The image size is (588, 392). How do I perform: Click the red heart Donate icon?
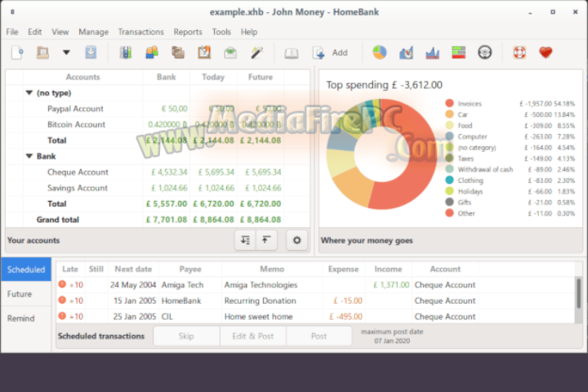coord(546,52)
